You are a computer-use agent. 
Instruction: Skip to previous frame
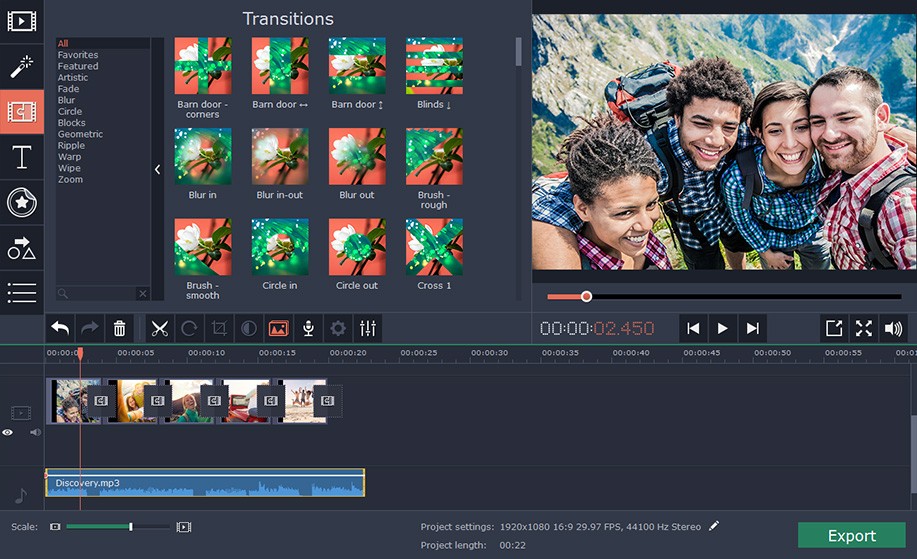click(693, 329)
